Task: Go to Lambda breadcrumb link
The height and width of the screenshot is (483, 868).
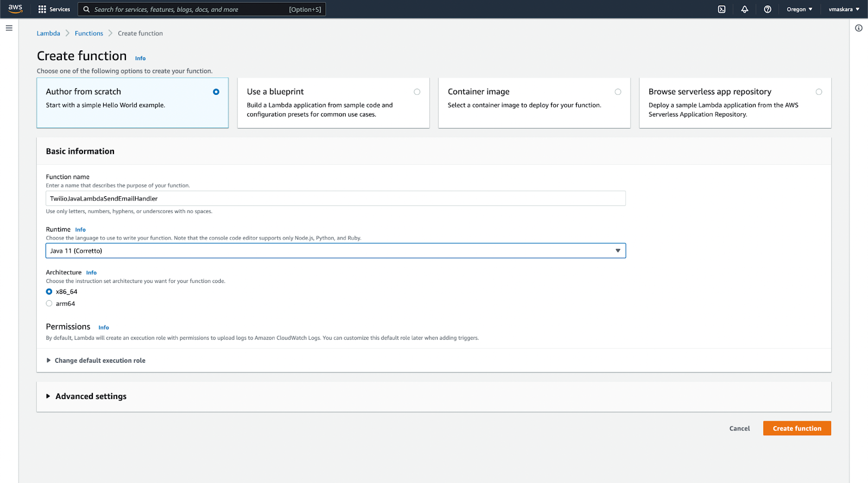Action: pos(48,33)
